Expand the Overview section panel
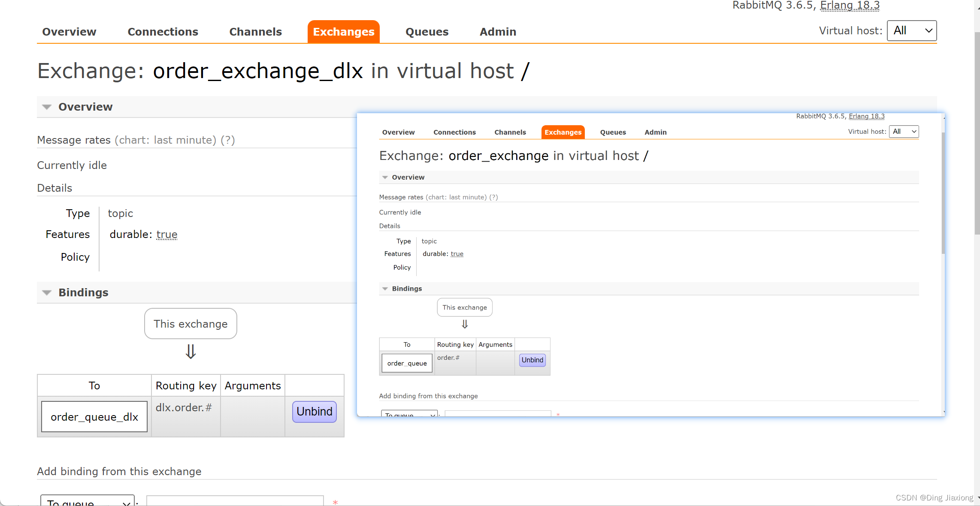This screenshot has height=506, width=980. tap(48, 106)
